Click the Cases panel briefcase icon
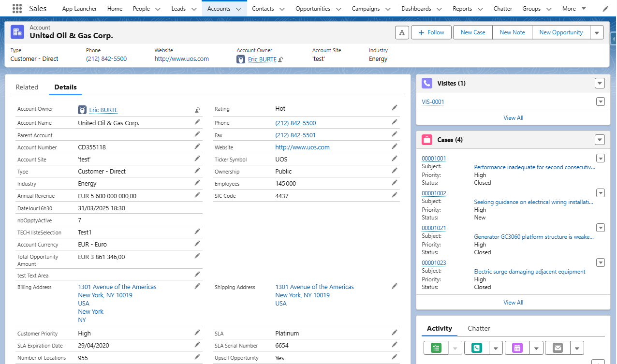Screen dimensions: 617x364 click(x=427, y=140)
